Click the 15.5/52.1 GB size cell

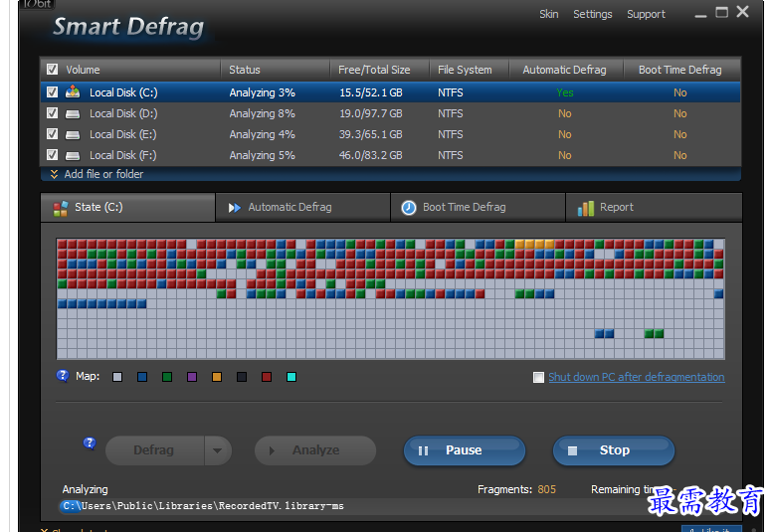tap(371, 92)
